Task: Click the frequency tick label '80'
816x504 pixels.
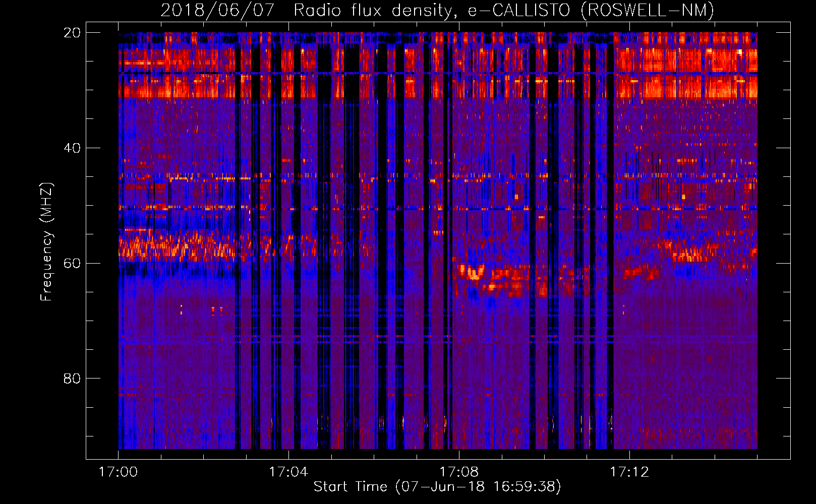Action: (x=72, y=378)
